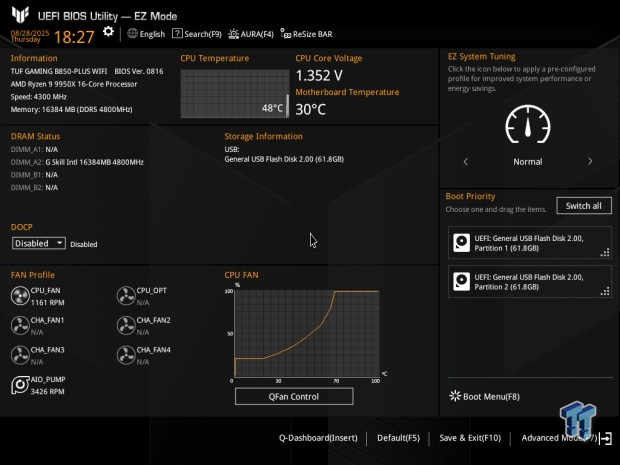Open AURA(F4) lighting menu
The height and width of the screenshot is (465, 620).
(x=251, y=34)
